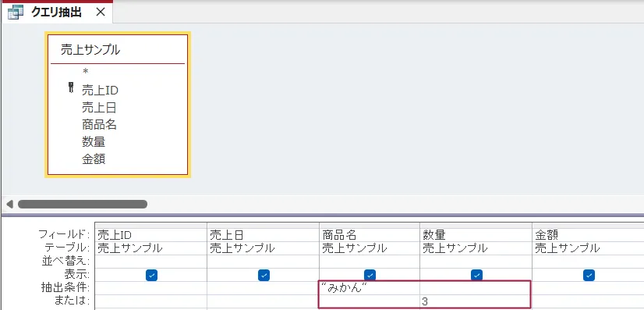Toggle 表示 checkbox for 数量 column

476,275
